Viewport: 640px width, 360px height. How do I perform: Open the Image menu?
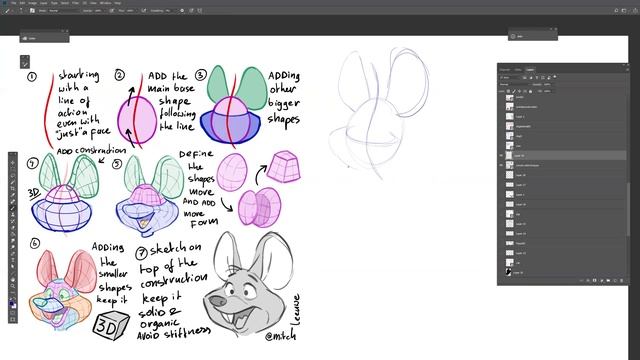pyautogui.click(x=32, y=3)
